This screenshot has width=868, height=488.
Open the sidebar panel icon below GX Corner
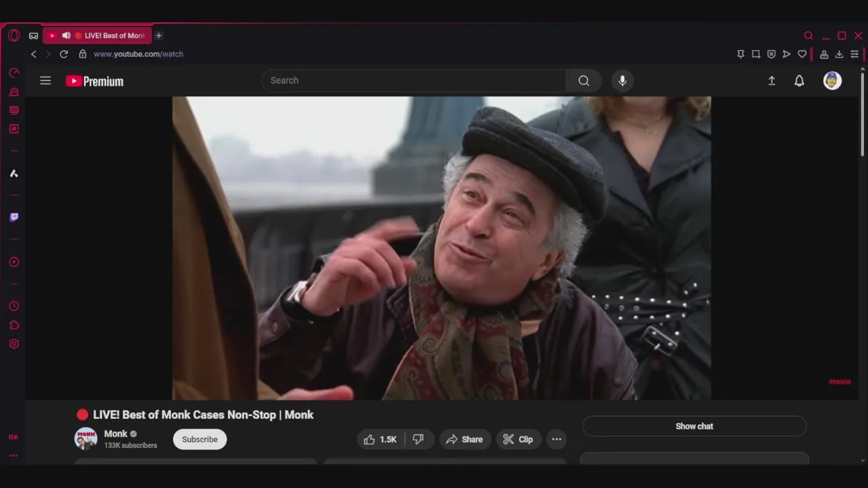point(14,129)
